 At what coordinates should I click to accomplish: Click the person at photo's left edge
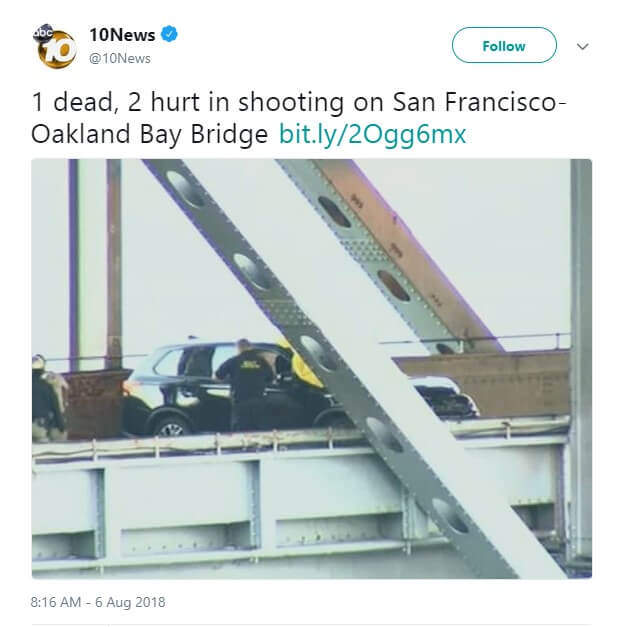click(x=48, y=398)
